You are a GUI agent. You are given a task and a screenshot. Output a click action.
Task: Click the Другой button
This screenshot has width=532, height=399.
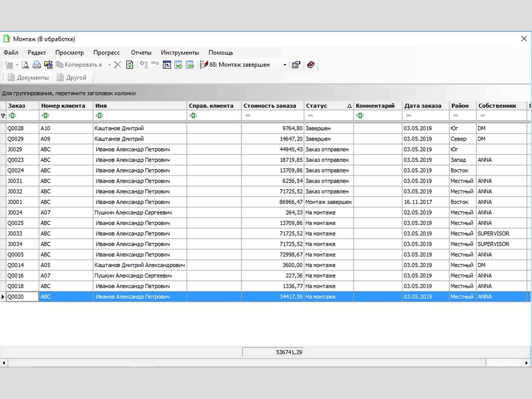72,78
